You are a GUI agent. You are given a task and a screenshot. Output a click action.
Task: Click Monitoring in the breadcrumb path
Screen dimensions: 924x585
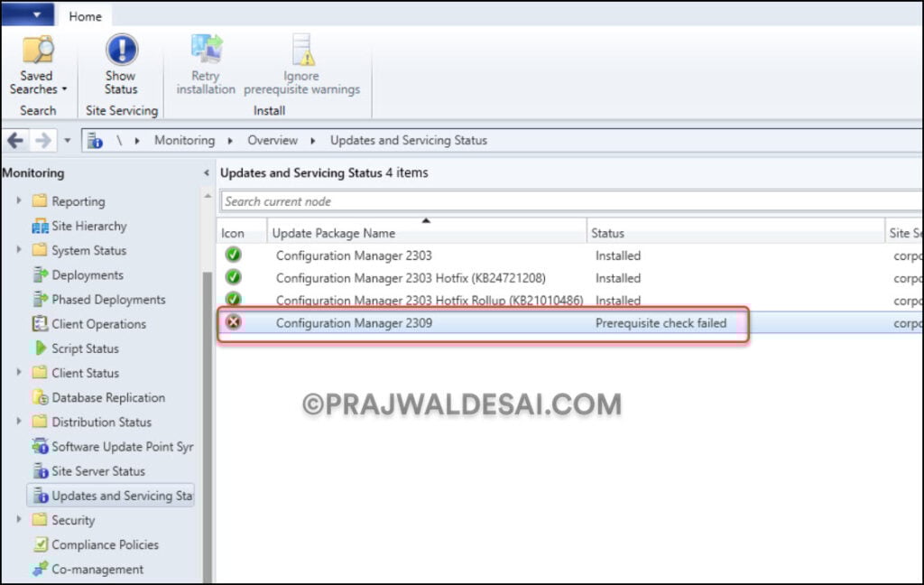[184, 140]
